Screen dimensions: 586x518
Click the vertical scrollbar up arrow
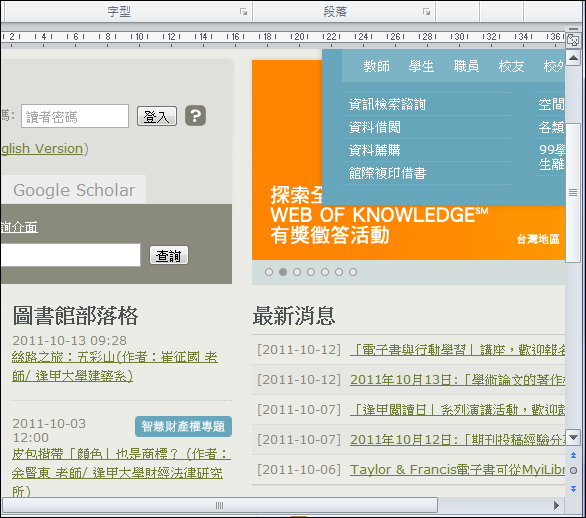573,58
